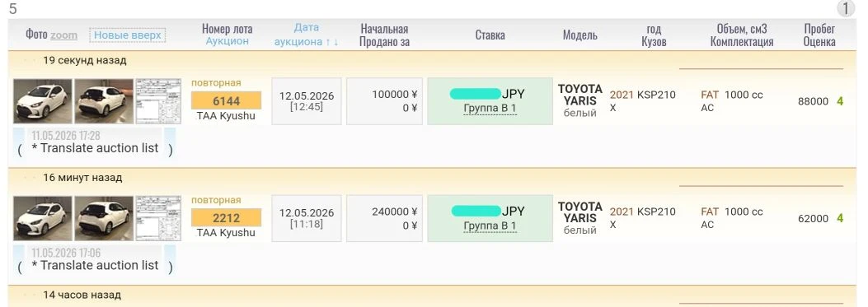Click 2021 KSP210 in lot 2212 row
Image resolution: width=868 pixels, height=307 pixels.
coord(643,212)
